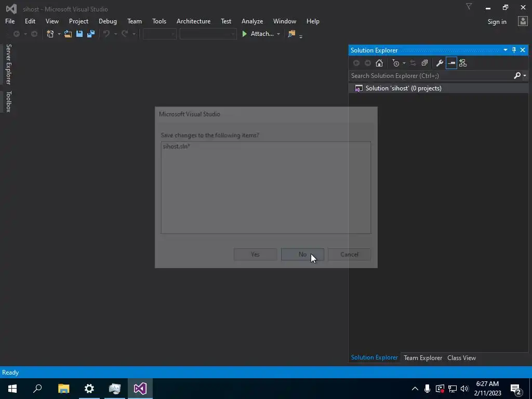Open the Server Explorer side tab
532x399 pixels.
[x=8, y=64]
